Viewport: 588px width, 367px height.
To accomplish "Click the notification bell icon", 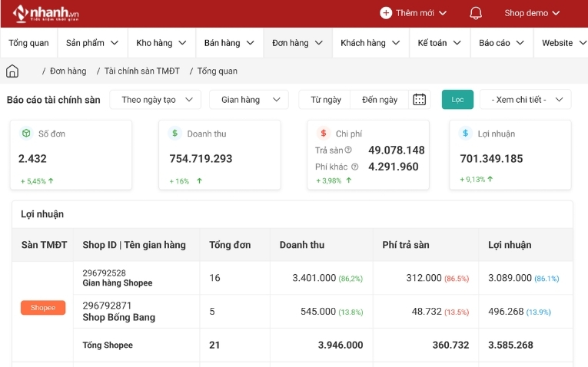I will coord(476,13).
